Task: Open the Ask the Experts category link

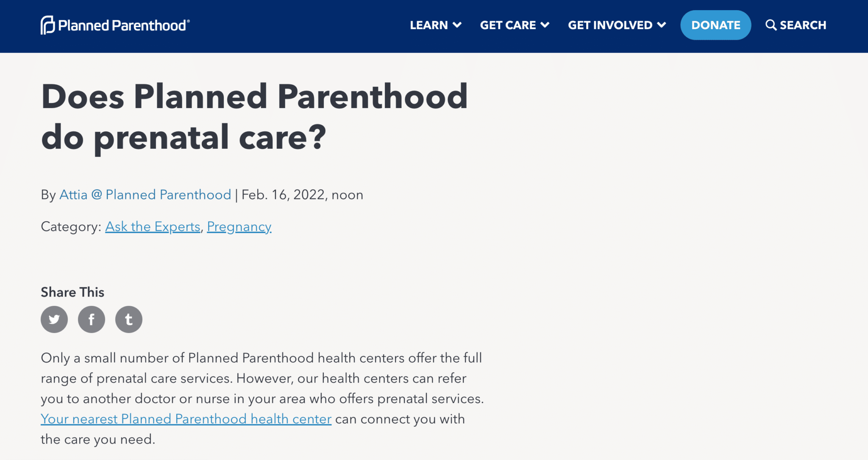Action: [153, 227]
